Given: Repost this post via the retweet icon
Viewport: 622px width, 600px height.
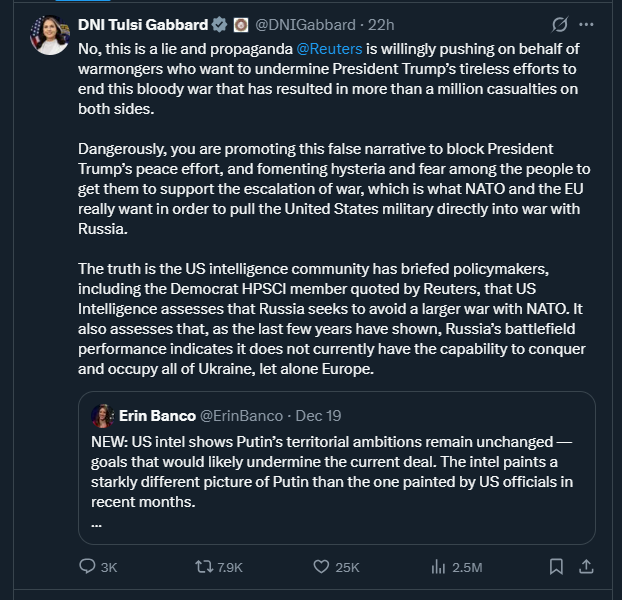Looking at the screenshot, I should (204, 567).
